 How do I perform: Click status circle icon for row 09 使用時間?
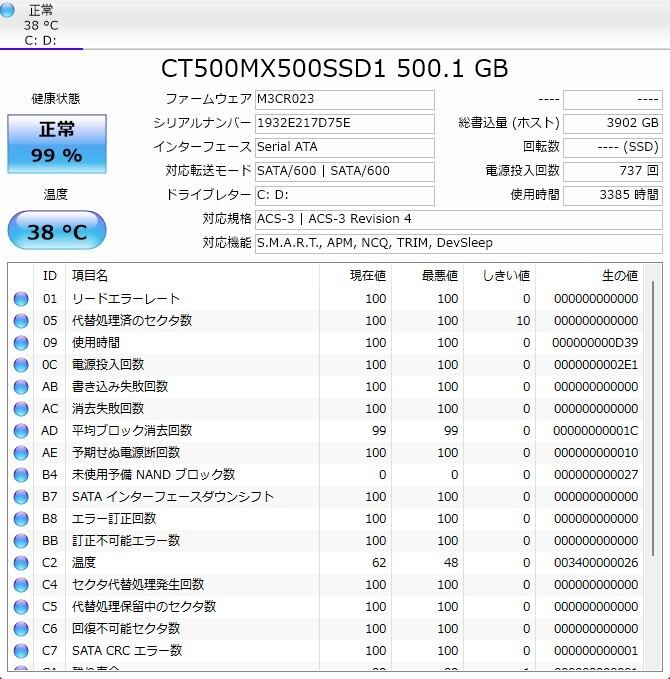coord(21,343)
